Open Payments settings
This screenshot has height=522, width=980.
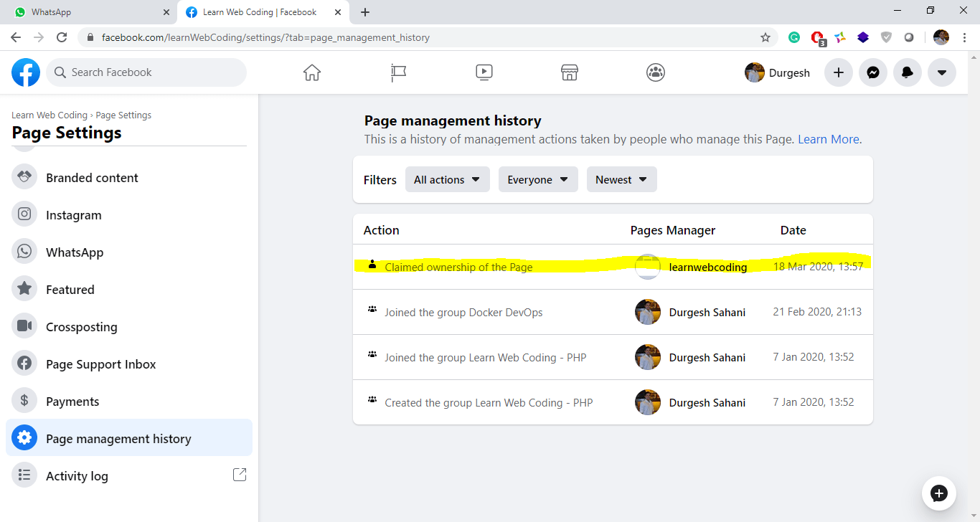tap(129, 402)
